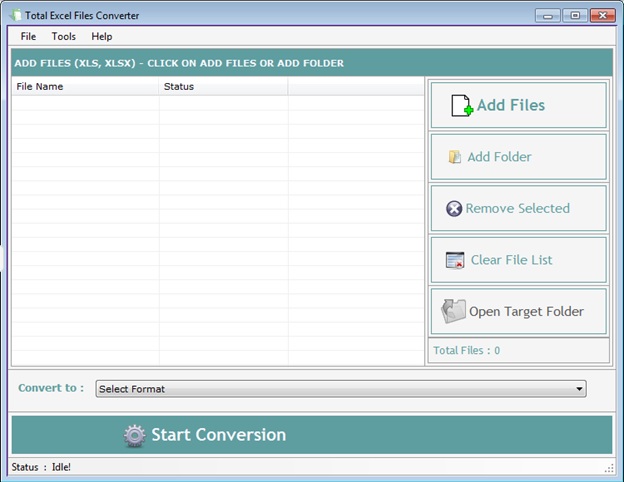Maximize the converter window

(575, 15)
